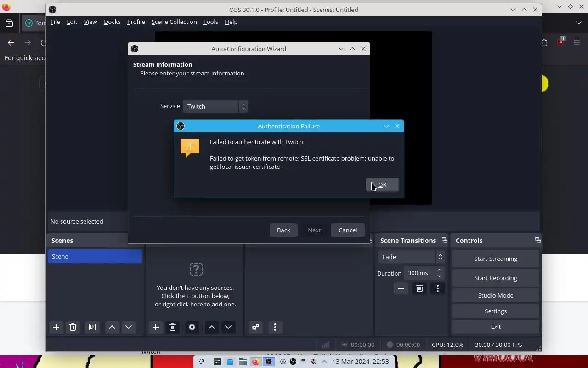Image resolution: width=588 pixels, height=368 pixels.
Task: Open audio mixer three-dot menu
Action: click(x=275, y=327)
